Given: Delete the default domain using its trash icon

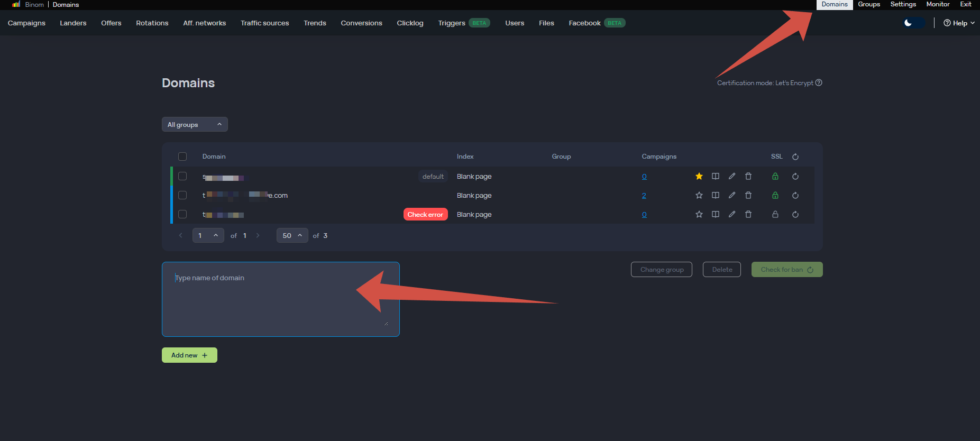Looking at the screenshot, I should [748, 176].
